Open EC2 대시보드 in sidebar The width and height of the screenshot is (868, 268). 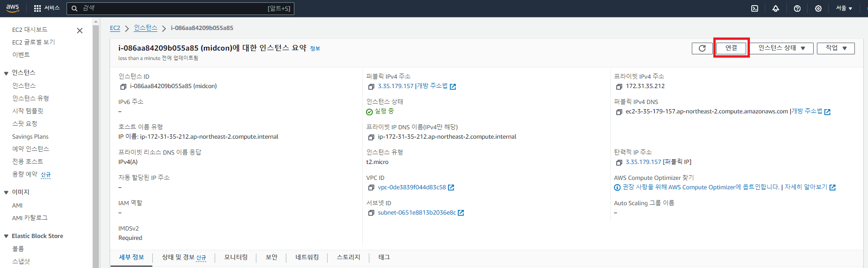30,30
